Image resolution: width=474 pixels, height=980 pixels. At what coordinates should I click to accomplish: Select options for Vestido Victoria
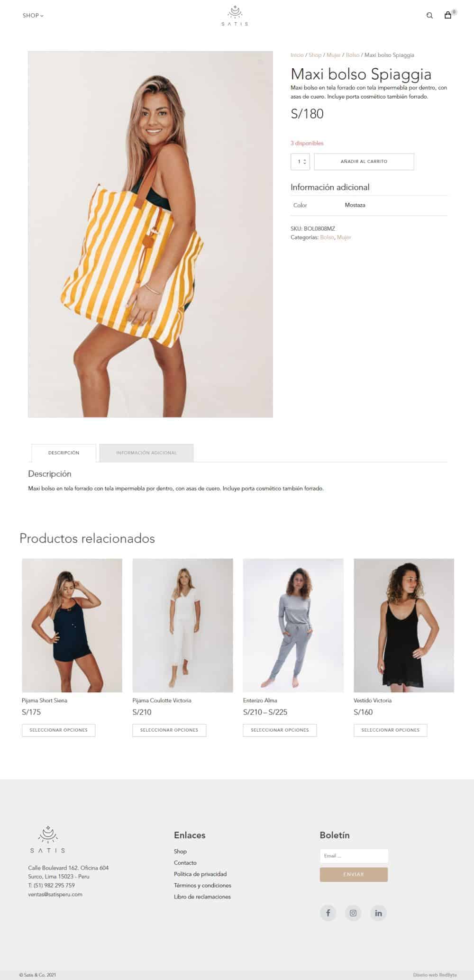pyautogui.click(x=390, y=730)
